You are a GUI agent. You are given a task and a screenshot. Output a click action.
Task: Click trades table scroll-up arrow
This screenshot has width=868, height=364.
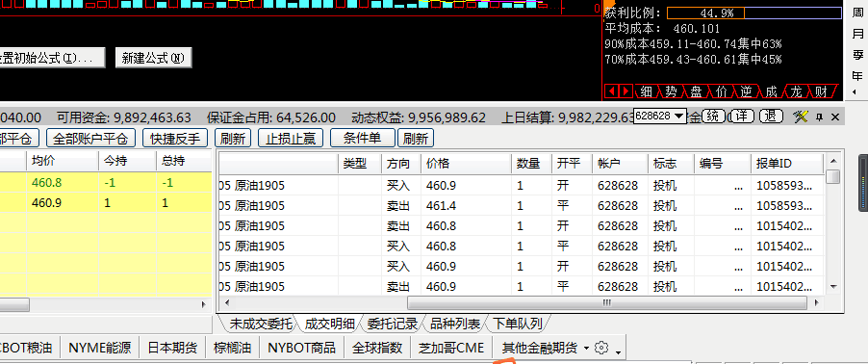832,161
